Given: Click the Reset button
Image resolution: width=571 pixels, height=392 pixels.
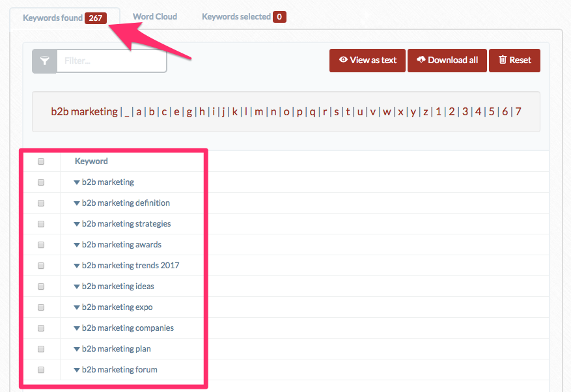Looking at the screenshot, I should [514, 60].
